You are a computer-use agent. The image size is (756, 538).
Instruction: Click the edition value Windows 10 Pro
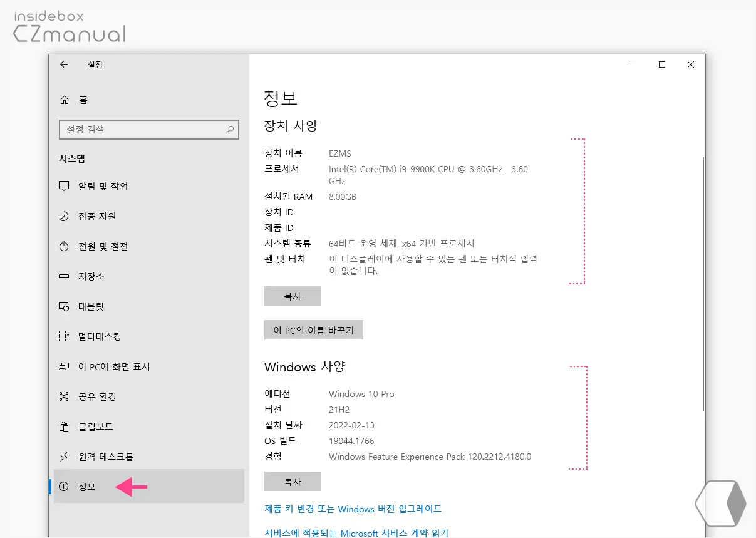(x=361, y=394)
